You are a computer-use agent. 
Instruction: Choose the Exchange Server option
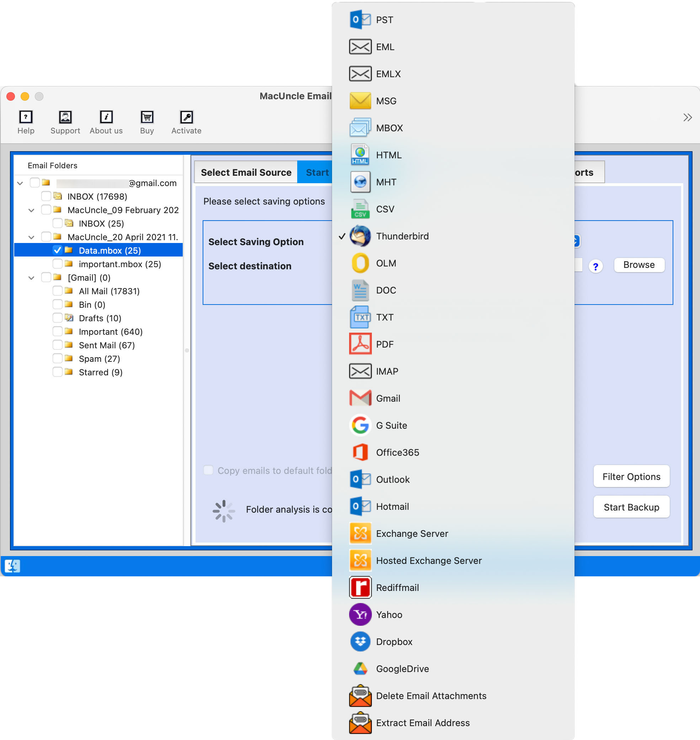[x=412, y=533]
